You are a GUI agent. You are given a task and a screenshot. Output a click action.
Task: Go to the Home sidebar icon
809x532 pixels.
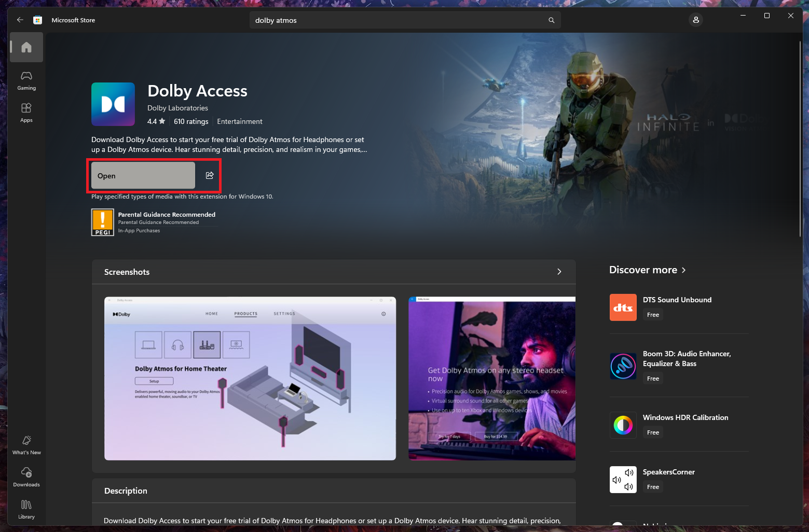click(x=26, y=47)
